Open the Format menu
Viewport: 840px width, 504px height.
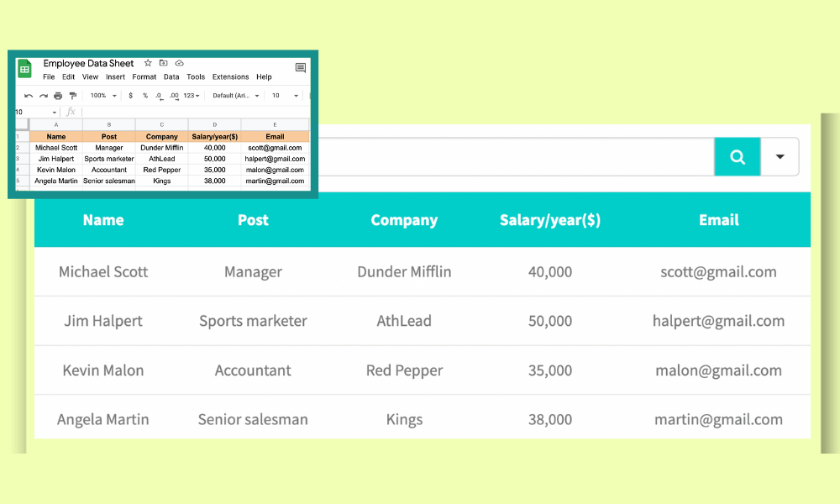[144, 77]
